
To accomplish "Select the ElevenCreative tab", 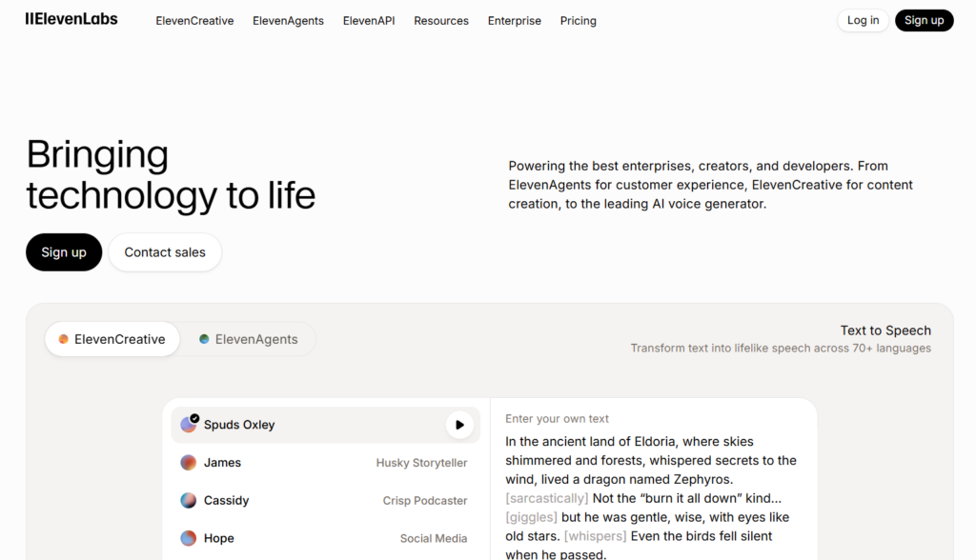I will tap(112, 339).
